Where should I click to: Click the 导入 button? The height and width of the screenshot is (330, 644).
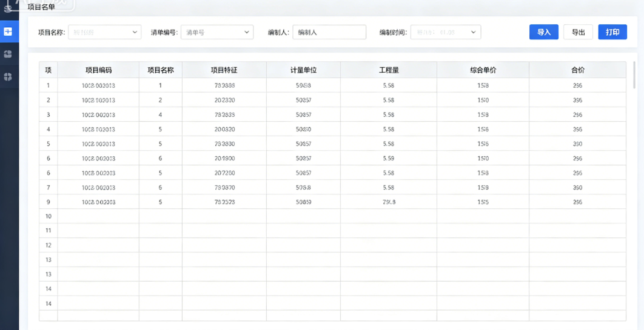click(544, 32)
